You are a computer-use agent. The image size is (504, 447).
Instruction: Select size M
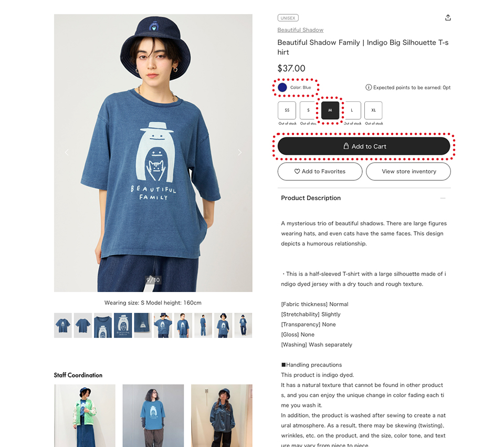pyautogui.click(x=330, y=110)
